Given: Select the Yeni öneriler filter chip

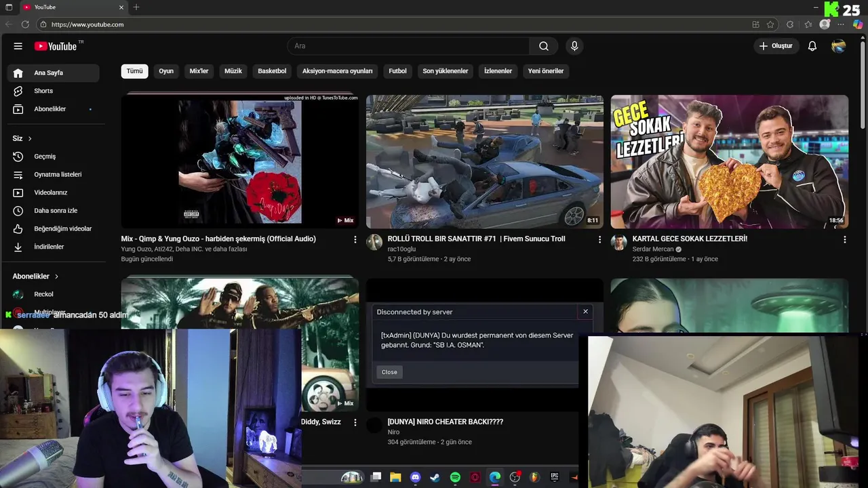Looking at the screenshot, I should pyautogui.click(x=546, y=71).
